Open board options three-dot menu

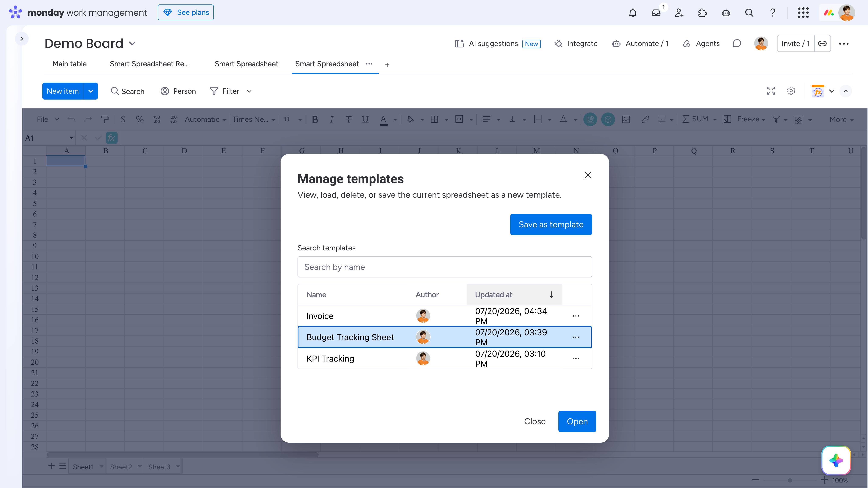(x=844, y=43)
